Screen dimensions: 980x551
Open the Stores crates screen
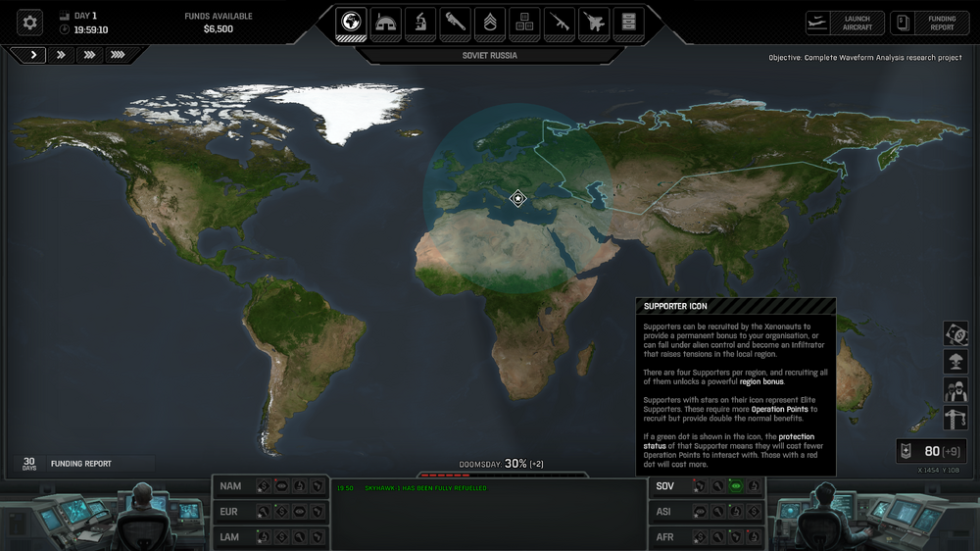[x=524, y=23]
